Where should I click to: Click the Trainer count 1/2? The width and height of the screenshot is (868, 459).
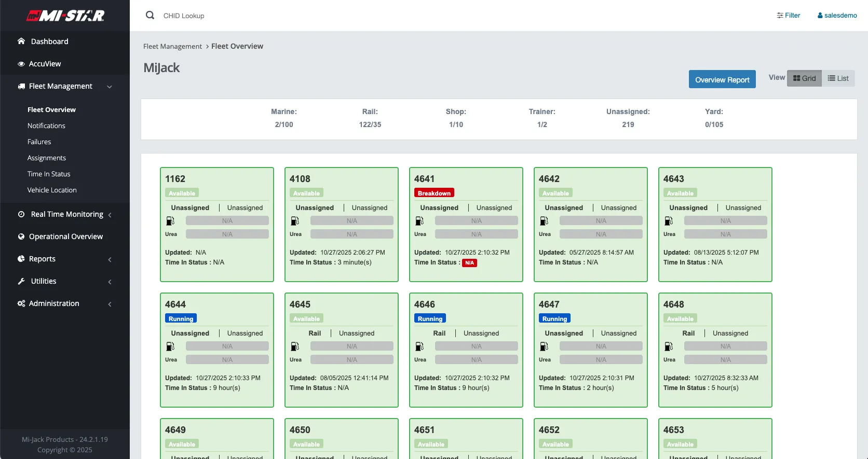(x=542, y=124)
